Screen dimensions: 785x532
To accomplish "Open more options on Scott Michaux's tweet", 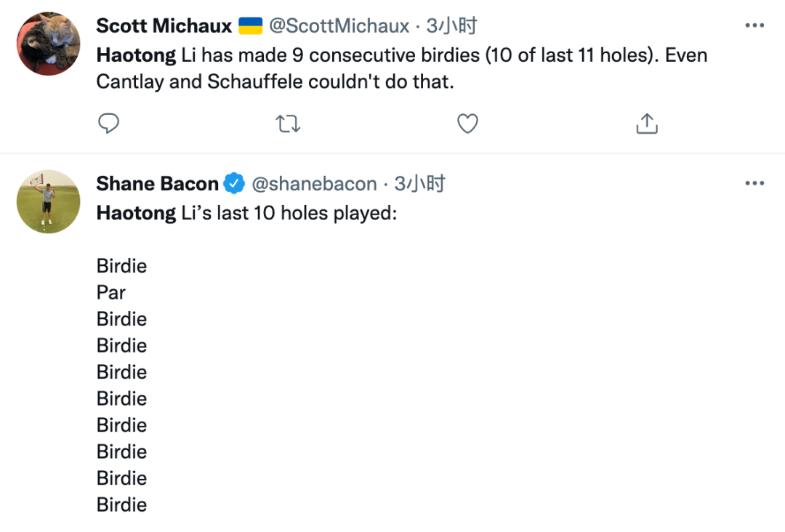I will coord(755,26).
